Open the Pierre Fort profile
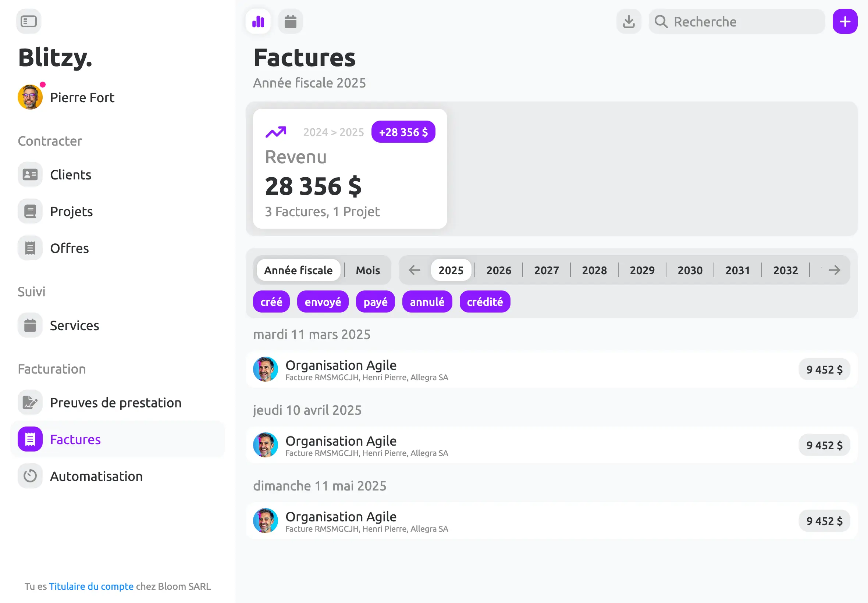Screen dimensions: 868x603 (x=66, y=97)
